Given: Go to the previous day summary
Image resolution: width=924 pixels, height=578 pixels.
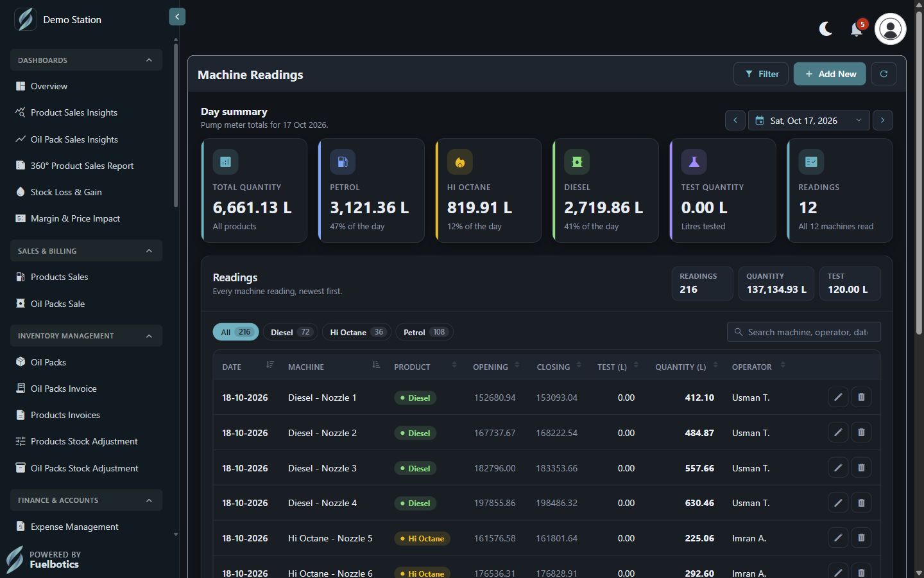Looking at the screenshot, I should [735, 120].
